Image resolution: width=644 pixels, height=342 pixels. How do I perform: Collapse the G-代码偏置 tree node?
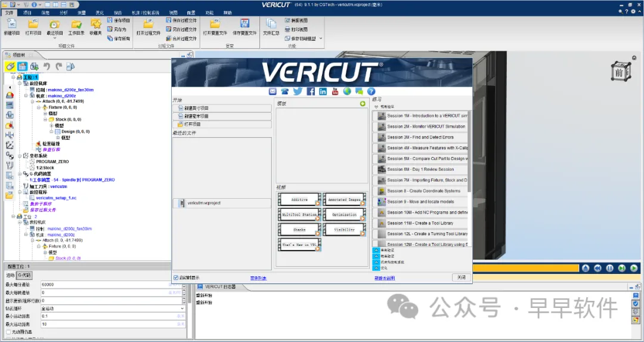[x=19, y=174]
